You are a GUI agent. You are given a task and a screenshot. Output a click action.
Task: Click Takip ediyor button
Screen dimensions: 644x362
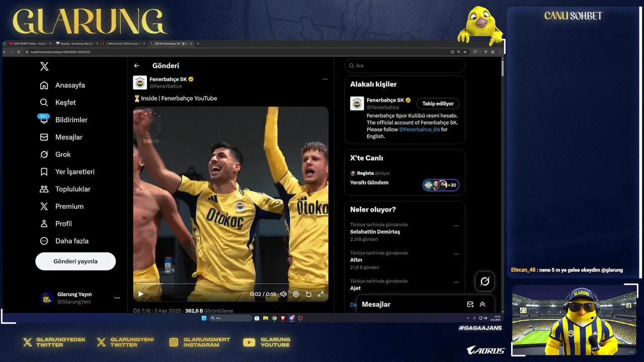click(x=438, y=104)
